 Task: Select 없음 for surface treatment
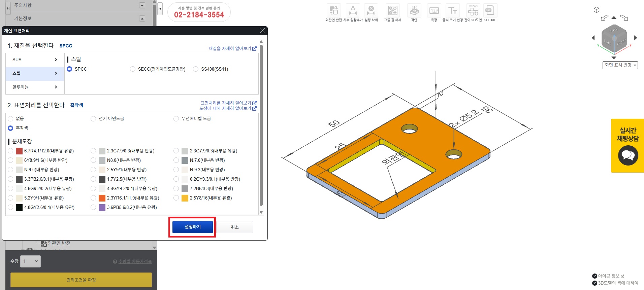pyautogui.click(x=10, y=119)
